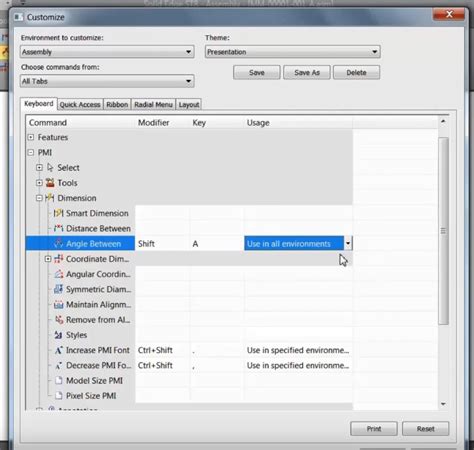Select the Smart Dimension icon

(x=59, y=213)
